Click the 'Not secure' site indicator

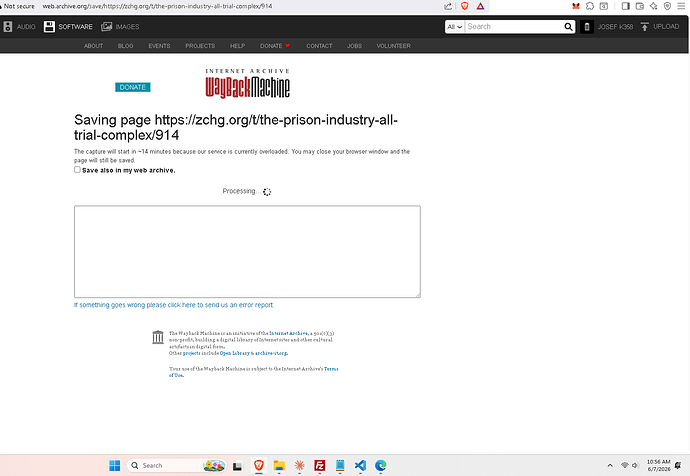coord(18,6)
